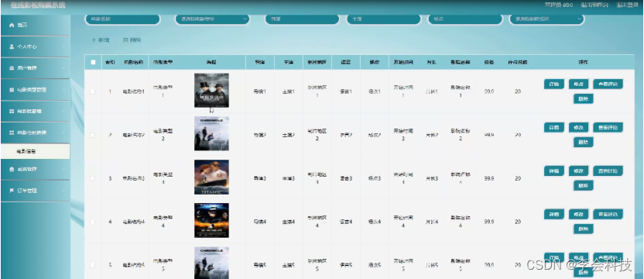Click the 主演4 cell
Image resolution: width=644 pixels, height=279 pixels.
pos(288,222)
